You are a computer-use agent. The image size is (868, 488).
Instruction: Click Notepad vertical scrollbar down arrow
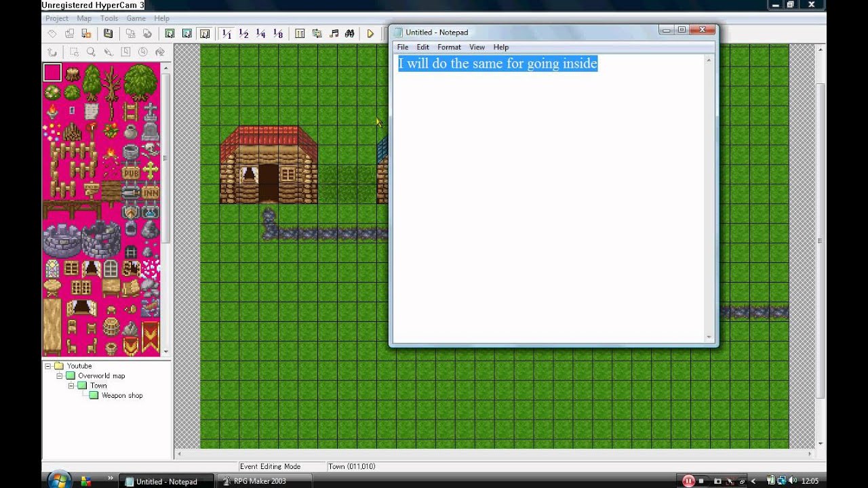[x=709, y=337]
